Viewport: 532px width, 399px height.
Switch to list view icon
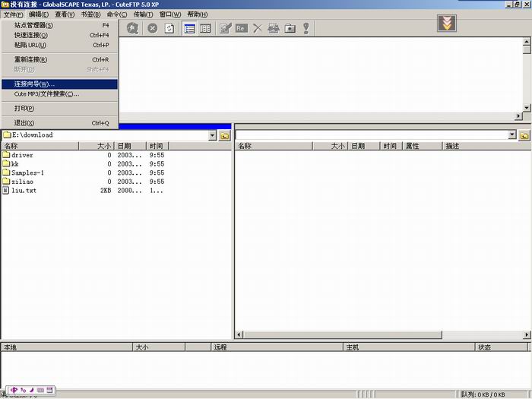[x=189, y=29]
